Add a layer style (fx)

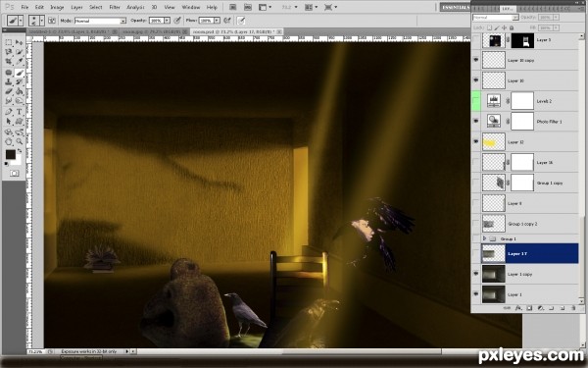pyautogui.click(x=518, y=308)
